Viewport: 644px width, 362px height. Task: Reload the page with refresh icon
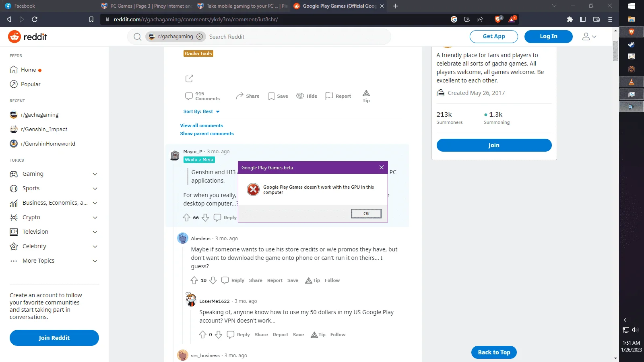[35, 19]
